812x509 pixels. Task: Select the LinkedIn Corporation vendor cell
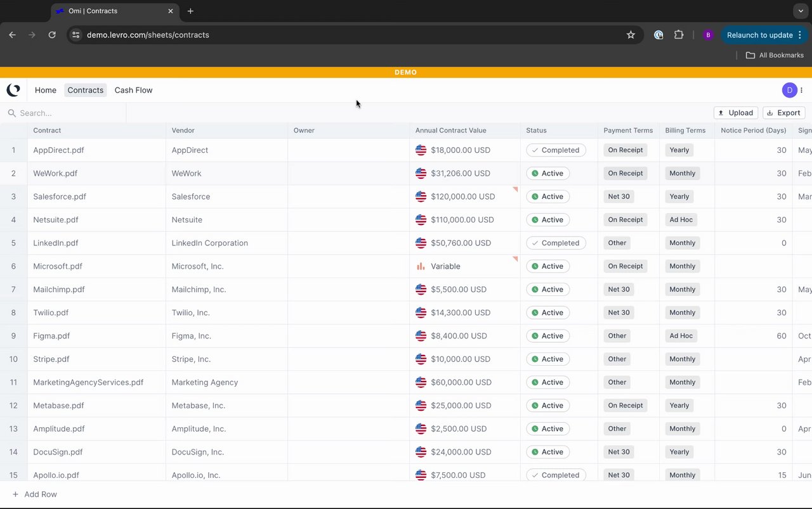(x=226, y=243)
